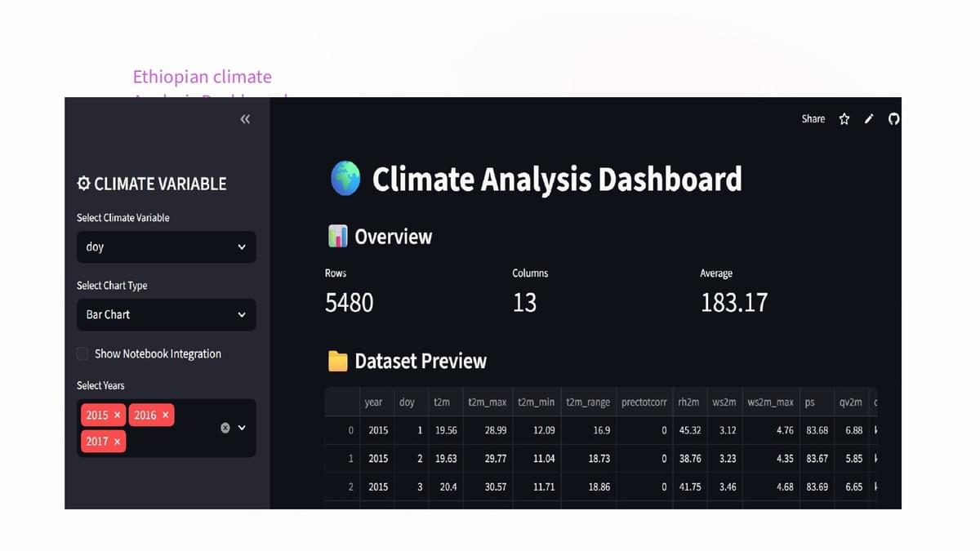This screenshot has width=980, height=551.
Task: Sort by the t2m_max column header
Action: (x=487, y=402)
